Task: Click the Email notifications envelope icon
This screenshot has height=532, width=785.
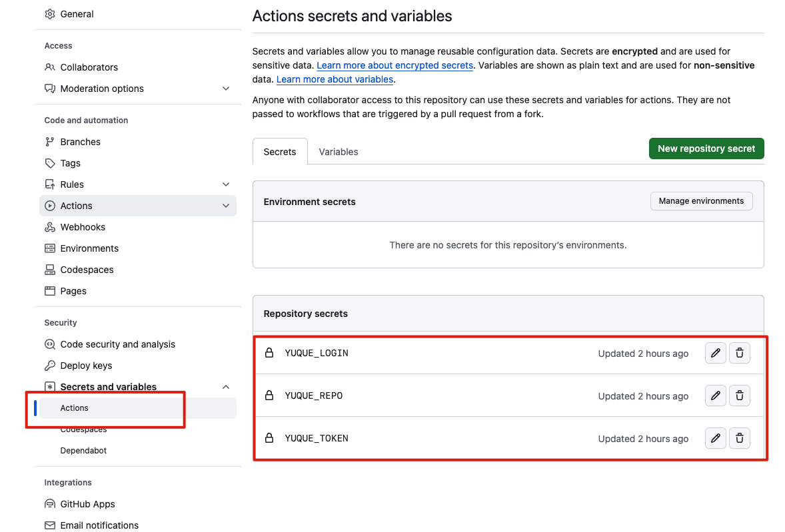Action: click(x=50, y=525)
